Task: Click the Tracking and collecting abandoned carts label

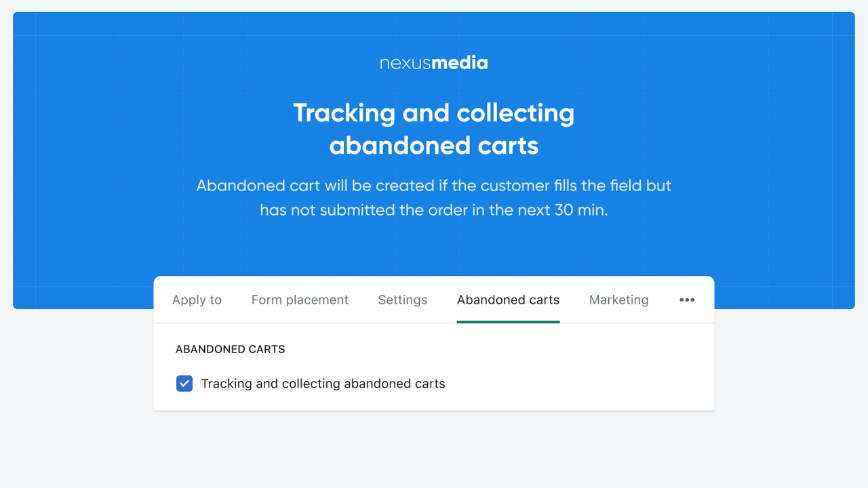Action: 323,383
